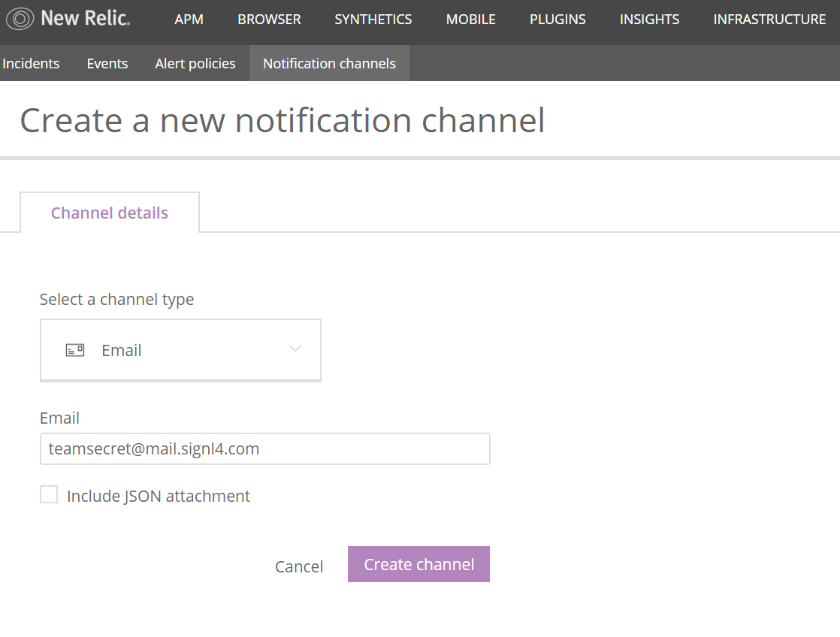The image size is (840, 637).
Task: Open the Select a channel type dropdown
Action: [180, 350]
